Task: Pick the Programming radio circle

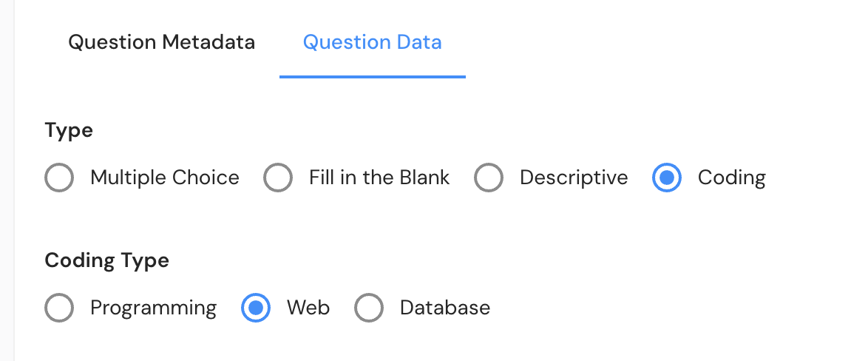Action: point(59,308)
